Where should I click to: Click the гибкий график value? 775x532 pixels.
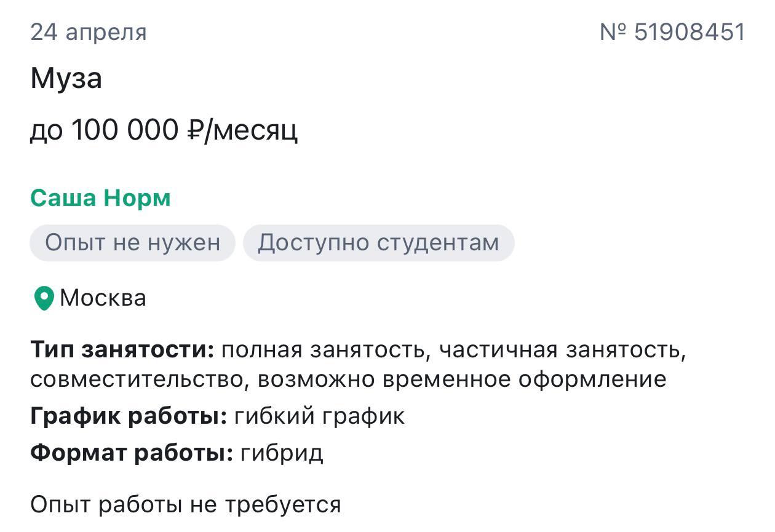(320, 416)
